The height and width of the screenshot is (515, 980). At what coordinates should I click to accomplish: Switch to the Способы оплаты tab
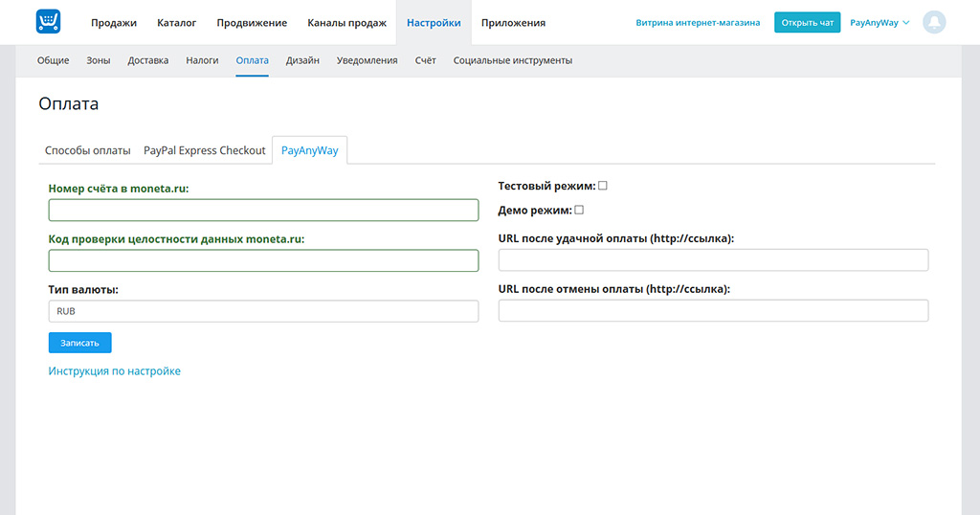tap(87, 150)
